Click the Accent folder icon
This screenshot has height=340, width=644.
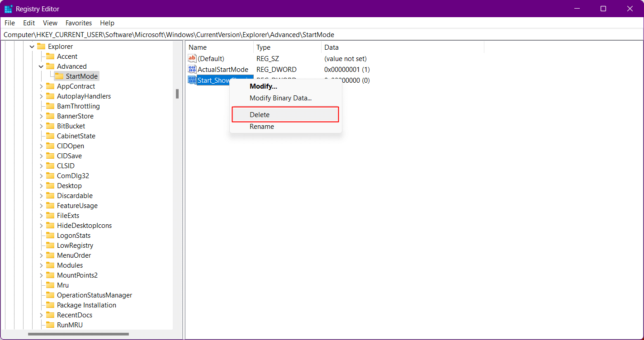point(50,57)
